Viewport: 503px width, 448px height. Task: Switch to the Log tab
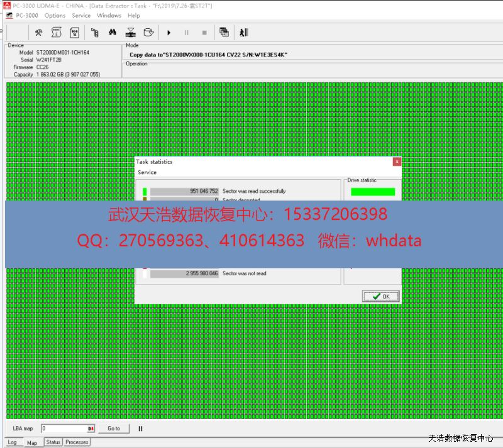(12, 442)
